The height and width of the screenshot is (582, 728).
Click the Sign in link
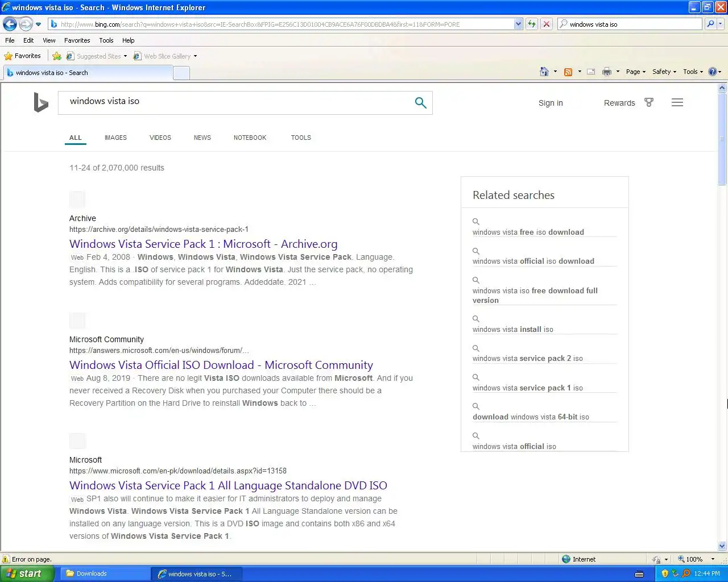click(x=551, y=103)
